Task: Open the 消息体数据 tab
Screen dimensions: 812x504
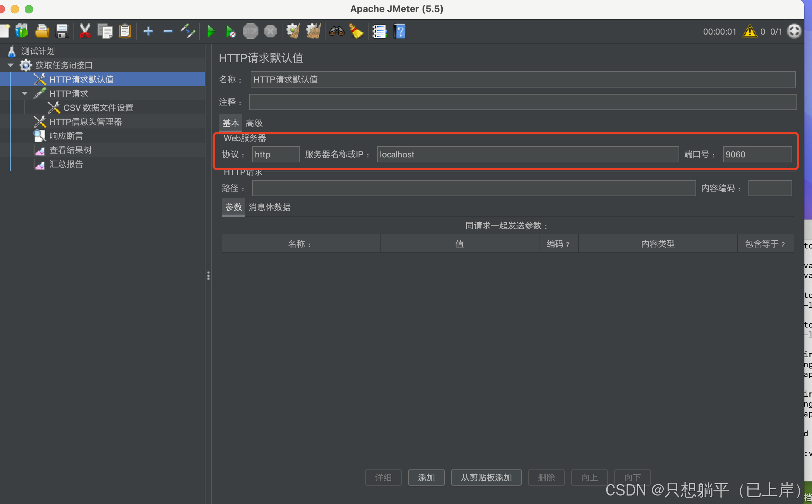Action: [269, 207]
